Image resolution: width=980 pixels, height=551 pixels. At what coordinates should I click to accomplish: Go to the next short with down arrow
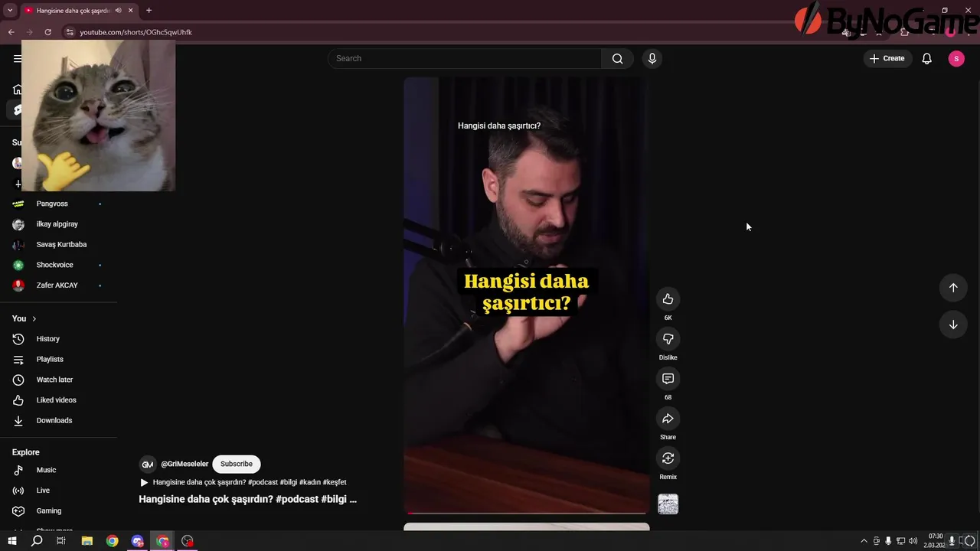pyautogui.click(x=953, y=324)
